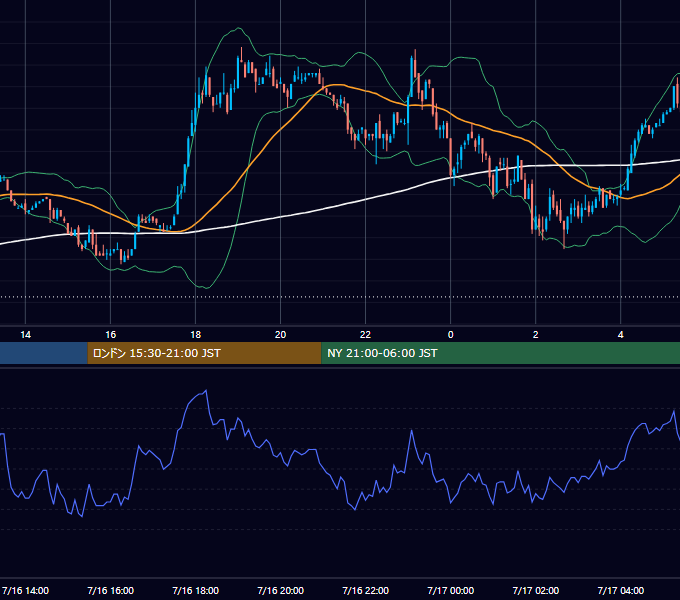
Task: Click the 7/17 00:00 date label
Action: (451, 590)
